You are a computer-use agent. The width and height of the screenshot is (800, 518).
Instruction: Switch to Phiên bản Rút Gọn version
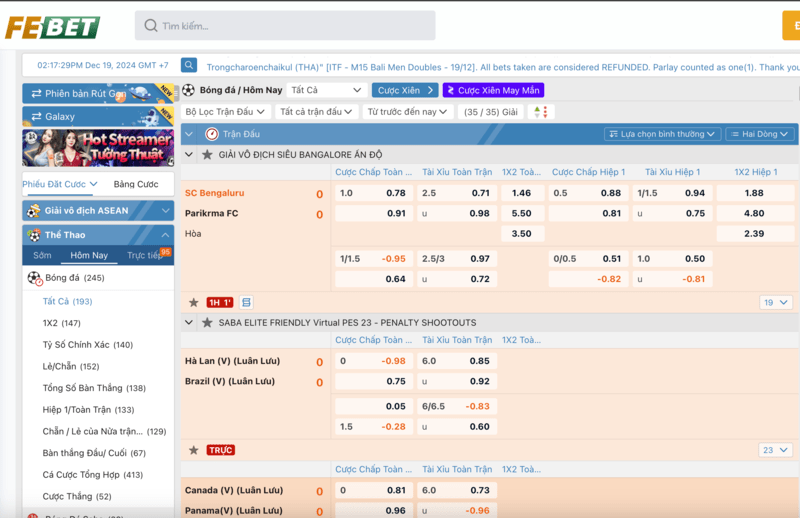pyautogui.click(x=91, y=93)
